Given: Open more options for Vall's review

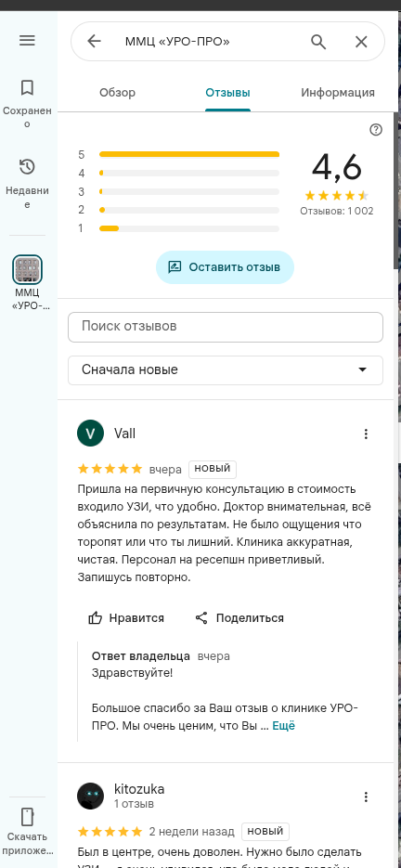Looking at the screenshot, I should click(366, 434).
